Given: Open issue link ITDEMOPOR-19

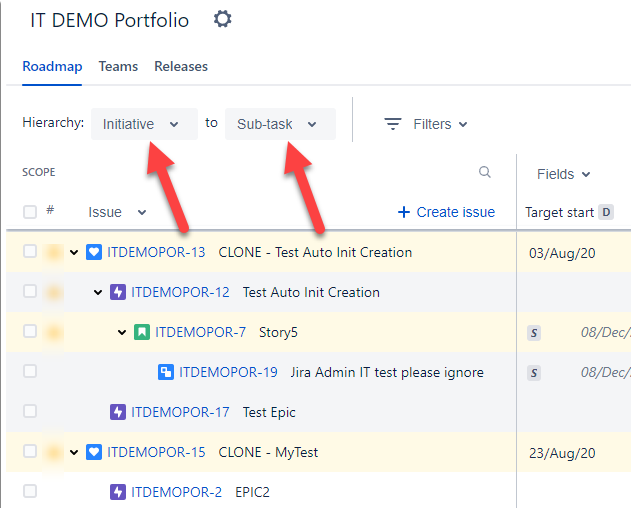Looking at the screenshot, I should click(x=228, y=372).
